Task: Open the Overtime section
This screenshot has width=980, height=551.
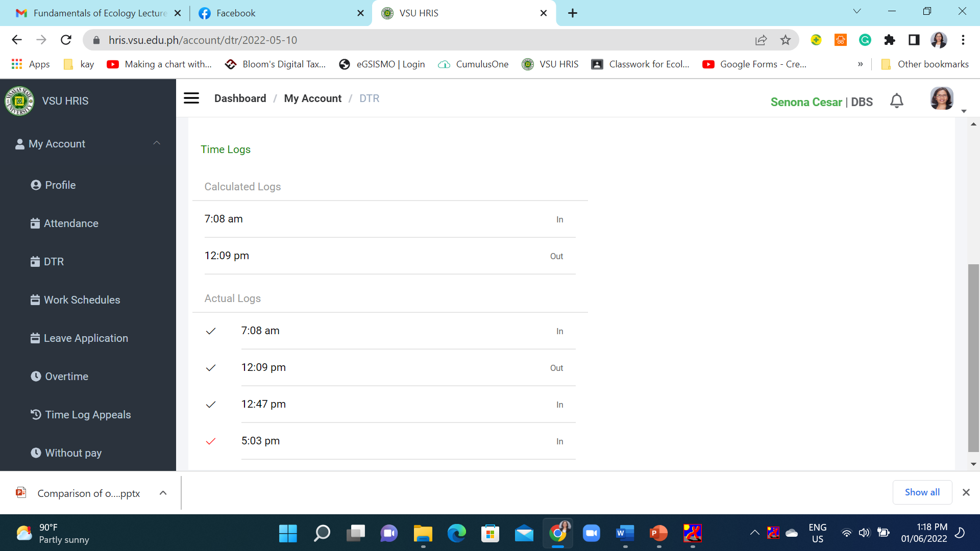Action: click(66, 376)
